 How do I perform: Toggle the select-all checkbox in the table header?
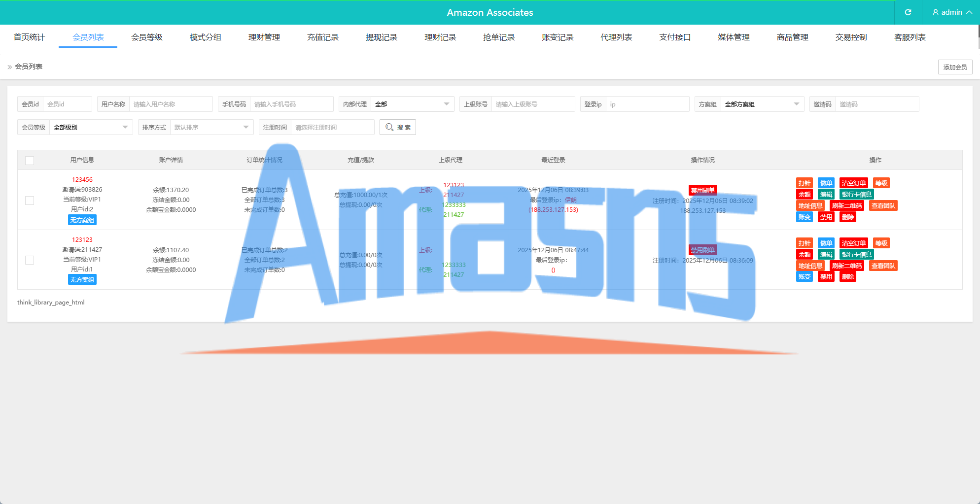pos(30,161)
